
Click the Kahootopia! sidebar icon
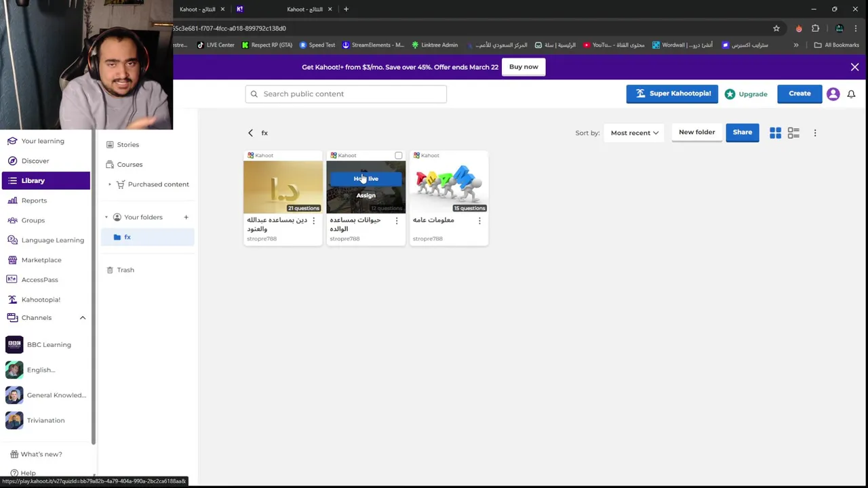click(x=12, y=299)
